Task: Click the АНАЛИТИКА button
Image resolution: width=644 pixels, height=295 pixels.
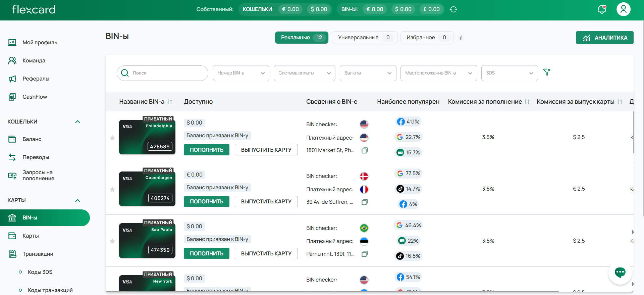Action: [x=604, y=38]
